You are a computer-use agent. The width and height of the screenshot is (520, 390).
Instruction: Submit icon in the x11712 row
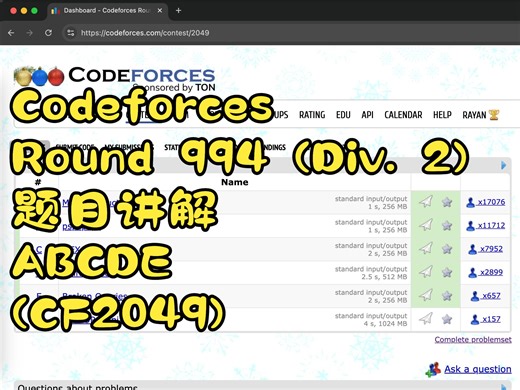click(426, 225)
